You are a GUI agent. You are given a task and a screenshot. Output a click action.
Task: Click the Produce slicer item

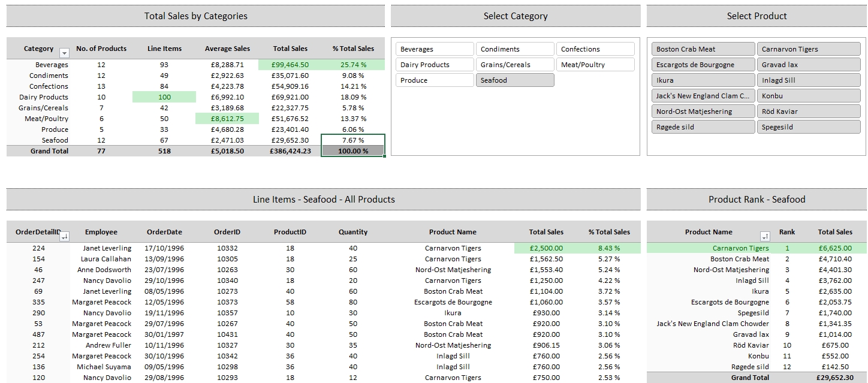click(x=435, y=80)
